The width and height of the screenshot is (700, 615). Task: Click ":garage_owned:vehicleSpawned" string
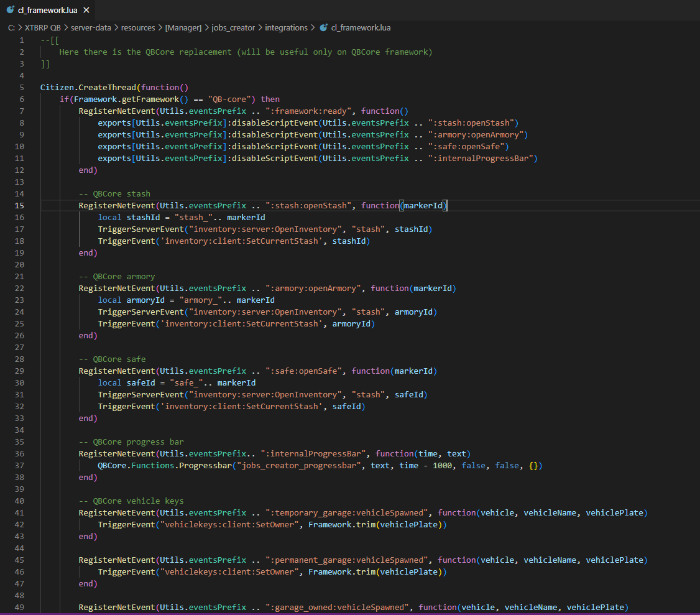click(x=337, y=608)
